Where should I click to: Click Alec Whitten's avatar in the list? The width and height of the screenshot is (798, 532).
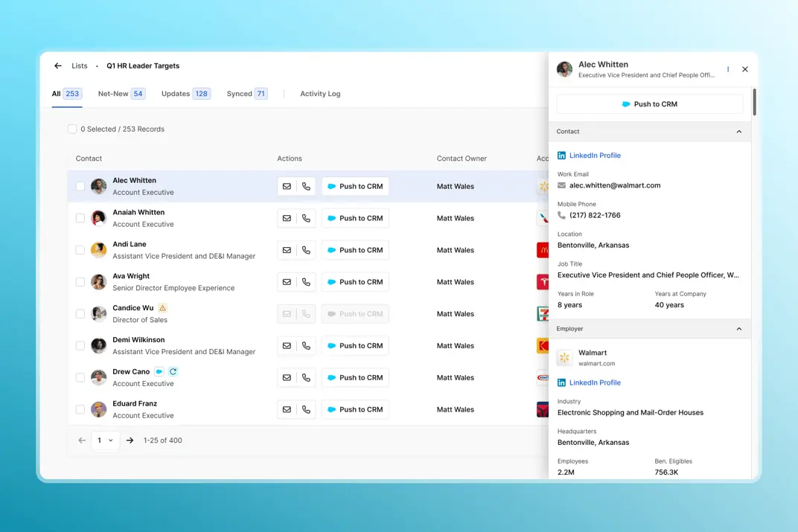[x=99, y=186]
